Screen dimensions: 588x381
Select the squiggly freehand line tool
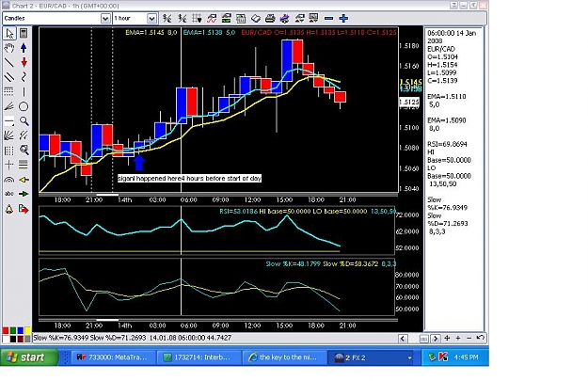click(24, 77)
